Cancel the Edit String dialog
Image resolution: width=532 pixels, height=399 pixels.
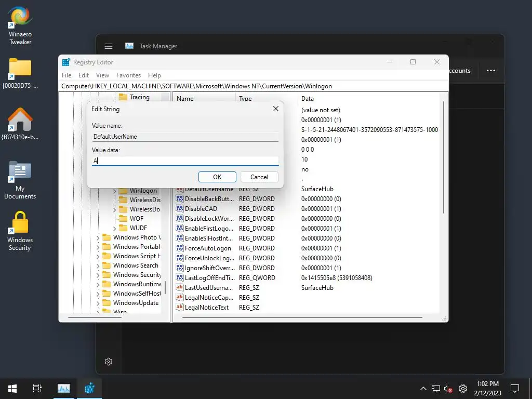pyautogui.click(x=259, y=177)
